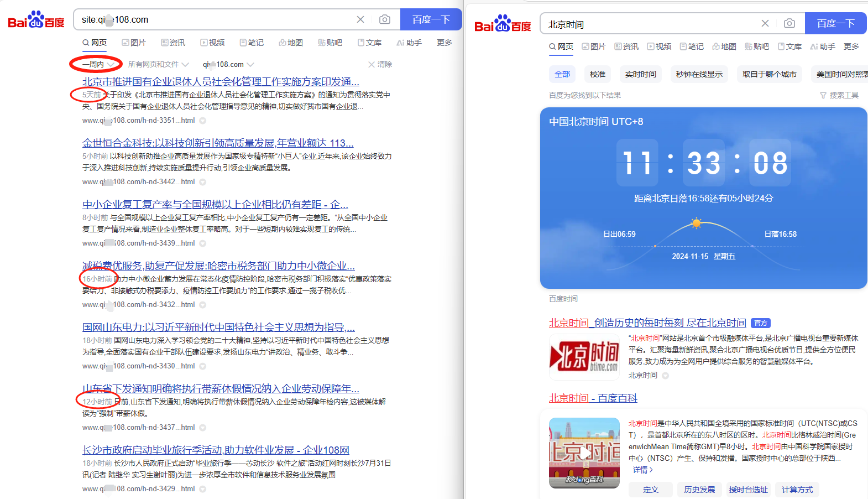The width and height of the screenshot is (868, 499).
Task: Select 校准 filter chip
Action: pos(598,74)
